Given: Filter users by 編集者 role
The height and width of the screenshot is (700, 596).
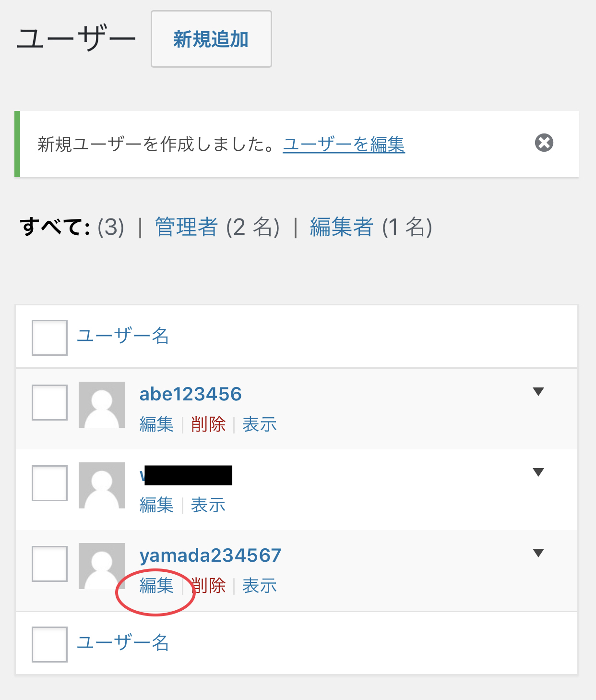Looking at the screenshot, I should point(341,227).
